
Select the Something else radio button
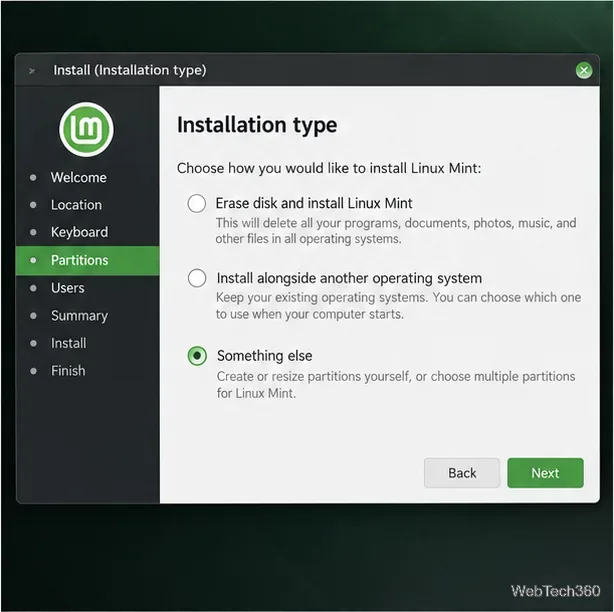tap(197, 356)
